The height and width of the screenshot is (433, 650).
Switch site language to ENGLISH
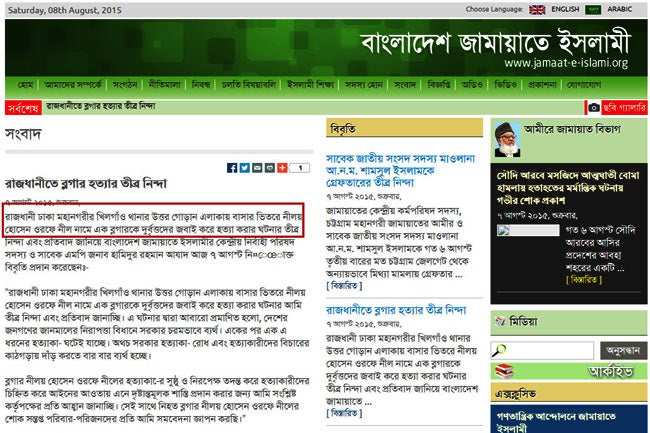pos(565,9)
